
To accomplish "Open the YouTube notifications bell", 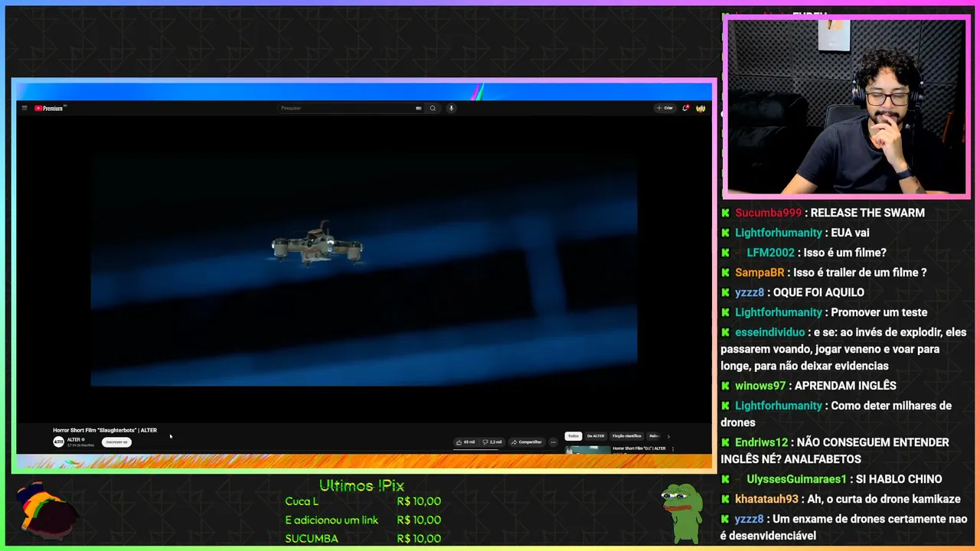I will [685, 108].
